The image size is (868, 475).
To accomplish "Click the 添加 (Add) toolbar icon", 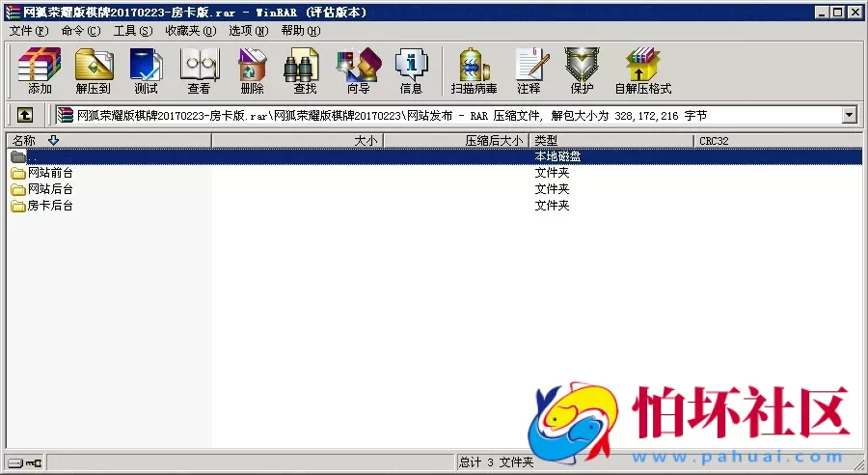I will coord(40,70).
